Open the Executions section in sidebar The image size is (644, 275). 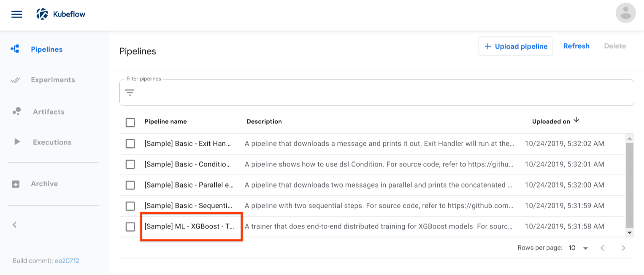(x=52, y=142)
